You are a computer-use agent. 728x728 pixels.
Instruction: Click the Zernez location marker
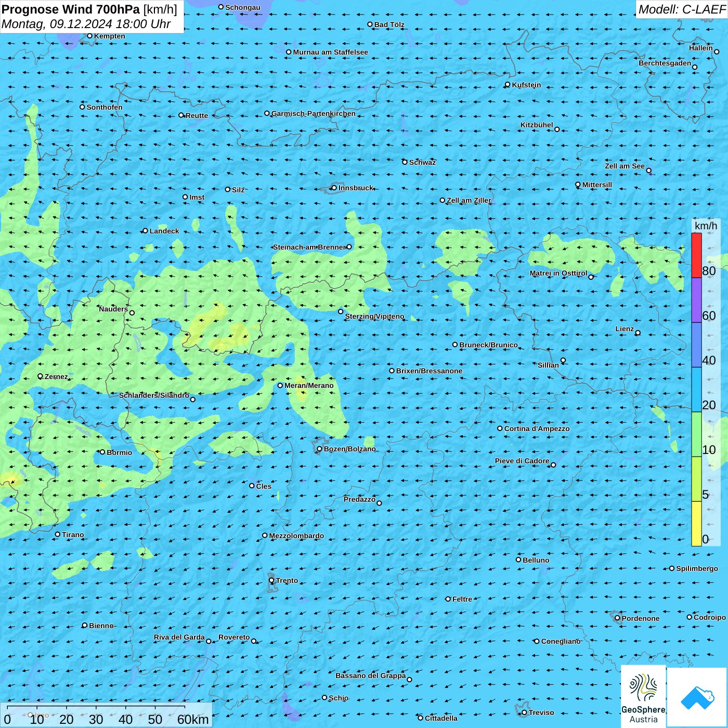click(x=40, y=376)
